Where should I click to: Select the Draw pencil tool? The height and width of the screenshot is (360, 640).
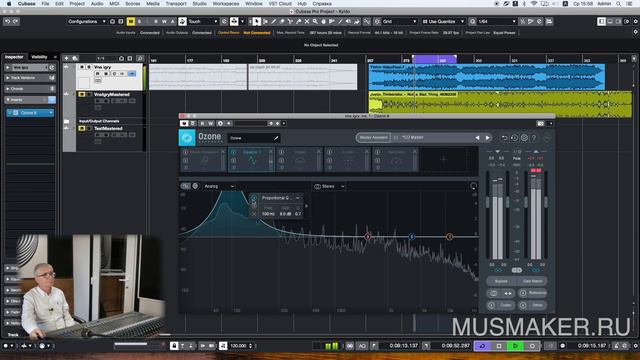click(273, 21)
